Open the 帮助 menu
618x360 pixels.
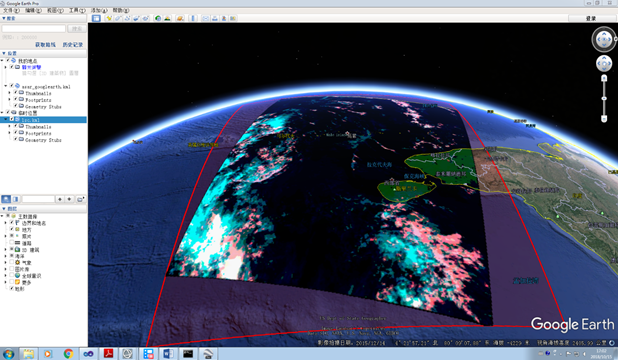[x=121, y=10]
